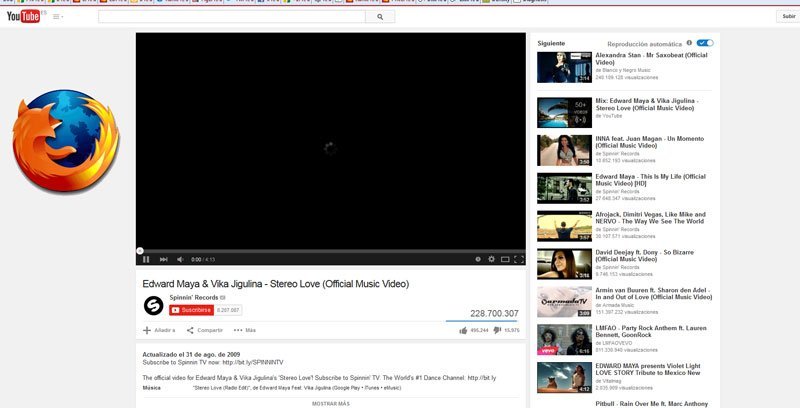Open The Way We See The World thumbnail
This screenshot has height=408, width=800.
pos(564,226)
